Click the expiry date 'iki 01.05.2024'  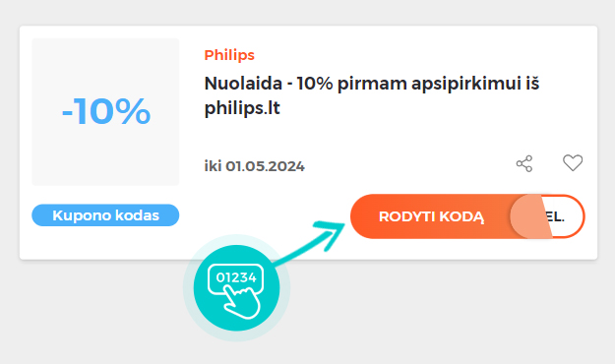pos(254,166)
